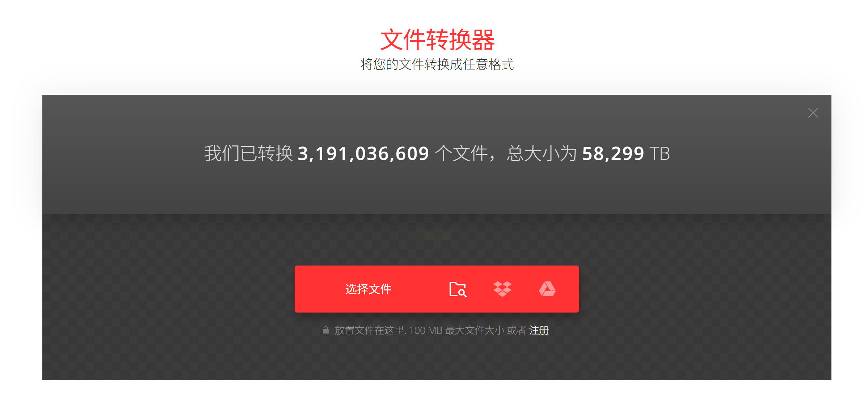Choose a file from Dropbox icon
This screenshot has width=868, height=416.
[502, 289]
